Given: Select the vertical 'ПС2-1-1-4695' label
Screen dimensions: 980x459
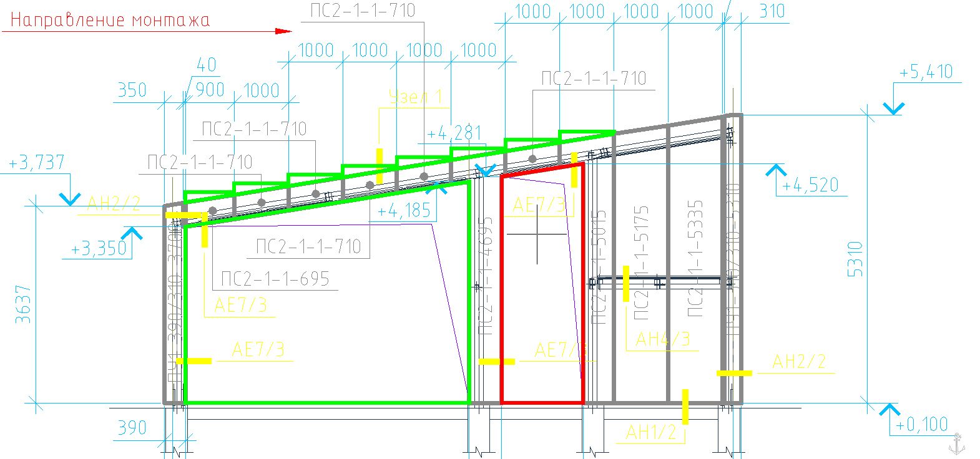Looking at the screenshot, I should tap(486, 276).
